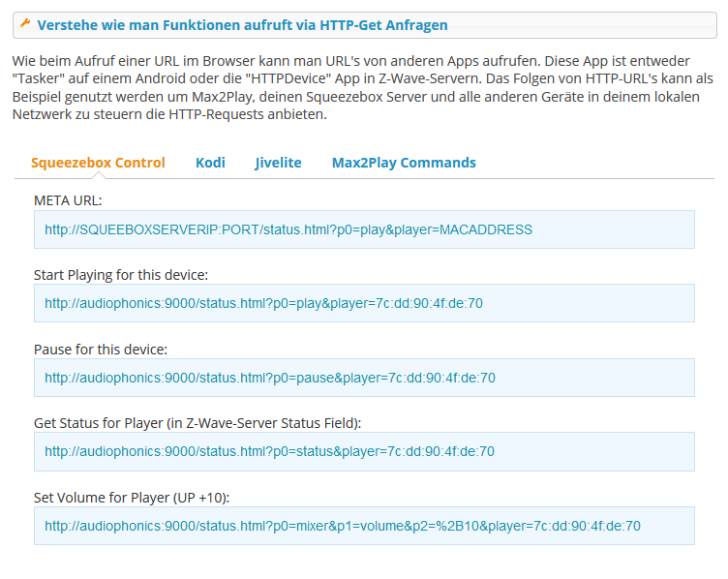728x579 pixels.
Task: Open the Kodi tab
Action: [x=210, y=163]
